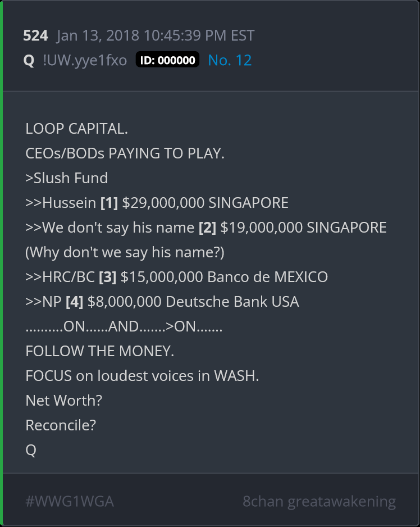Click the Q signature at post end
The image size is (420, 527).
pyautogui.click(x=31, y=450)
